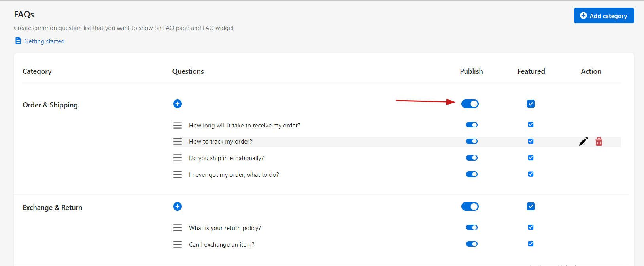
Task: Select 'Can I exchange an item?' question text
Action: 222,245
